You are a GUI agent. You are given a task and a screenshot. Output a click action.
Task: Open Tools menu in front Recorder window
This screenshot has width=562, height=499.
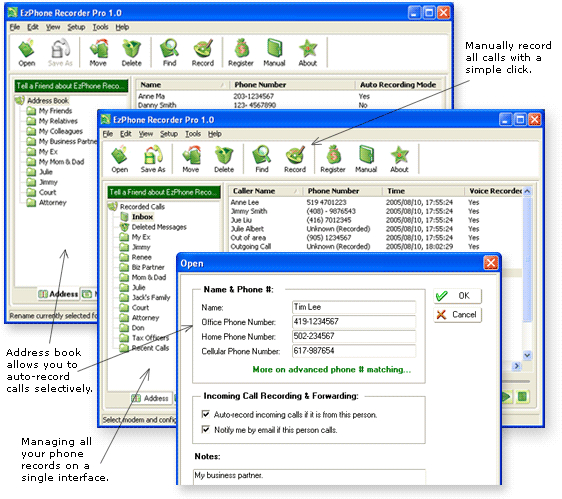tap(193, 134)
